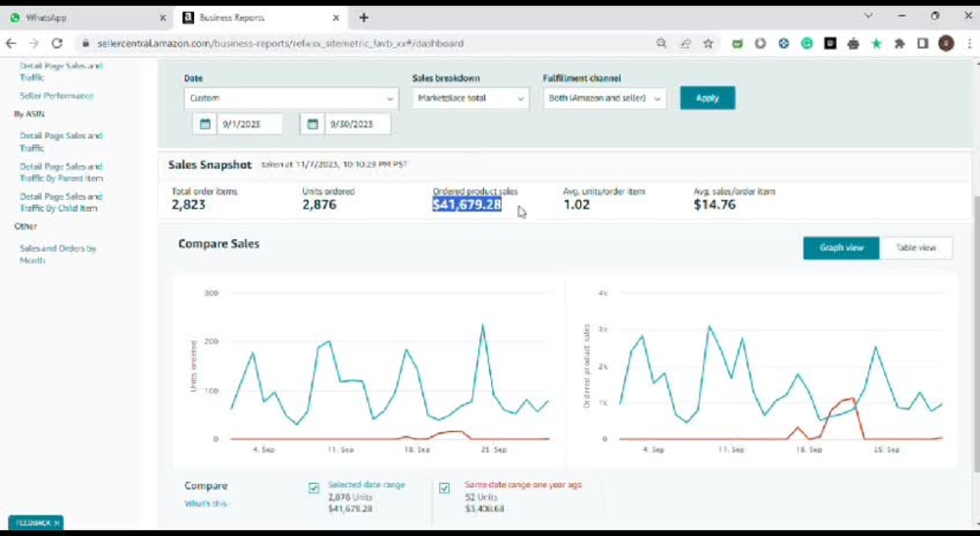Click the Apply button
Viewport: 980px width, 536px height.
[x=708, y=98]
